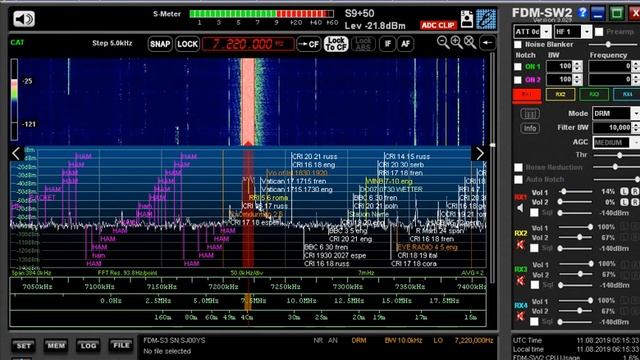Click the speaker audio icon at top left
640x360 pixels.
coord(24,19)
